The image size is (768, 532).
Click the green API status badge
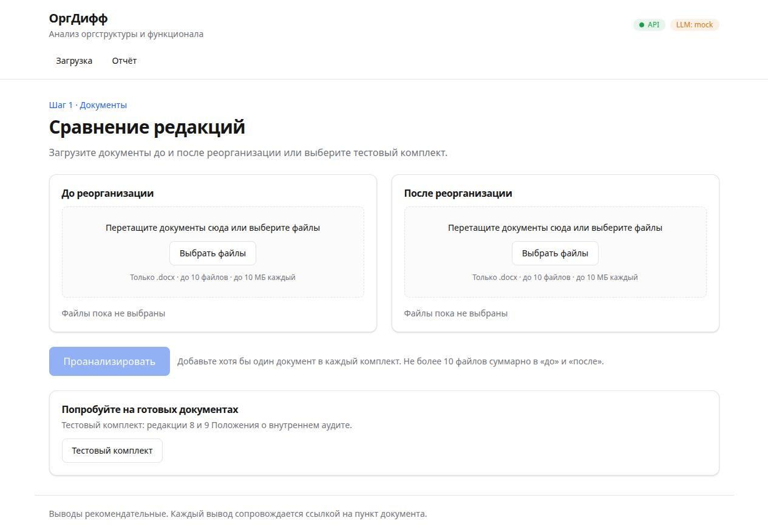click(649, 25)
